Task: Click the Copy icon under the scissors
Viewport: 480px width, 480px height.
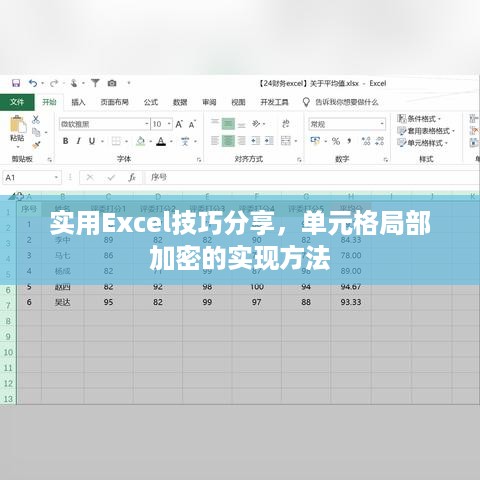Action: 36,132
